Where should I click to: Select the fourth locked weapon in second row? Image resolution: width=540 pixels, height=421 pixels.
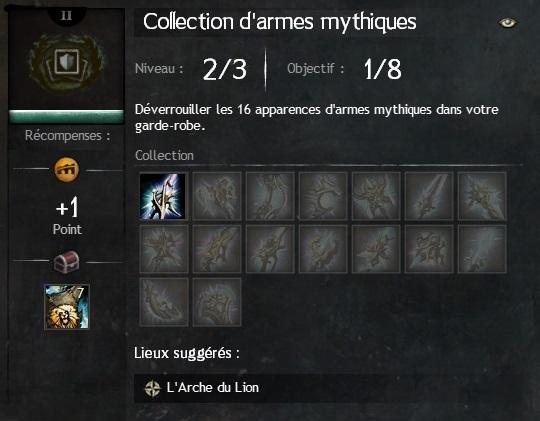click(x=323, y=249)
